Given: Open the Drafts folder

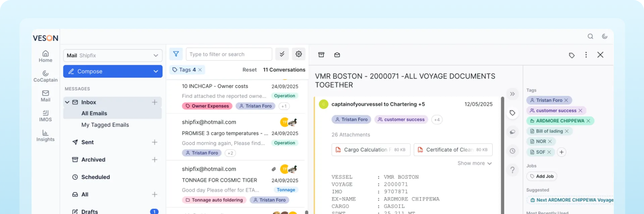Looking at the screenshot, I should coord(89,211).
